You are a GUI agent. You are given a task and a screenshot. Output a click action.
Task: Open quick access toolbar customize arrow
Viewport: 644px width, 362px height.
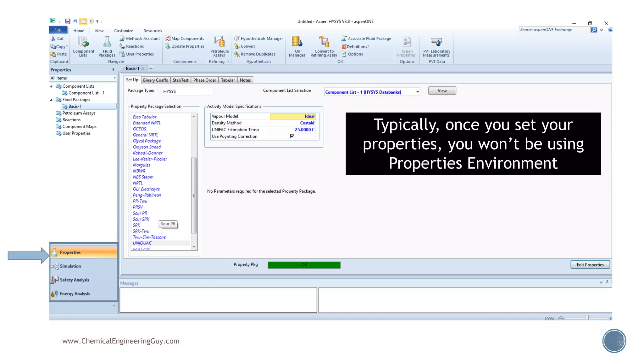point(97,21)
